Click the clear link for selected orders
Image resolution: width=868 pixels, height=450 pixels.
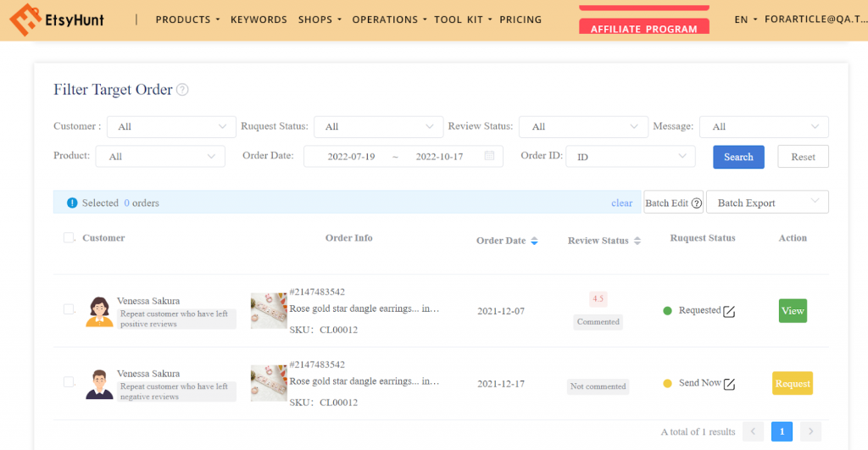(x=621, y=203)
